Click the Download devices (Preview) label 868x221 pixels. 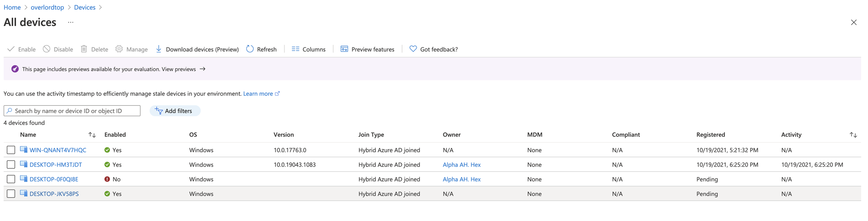pos(202,49)
